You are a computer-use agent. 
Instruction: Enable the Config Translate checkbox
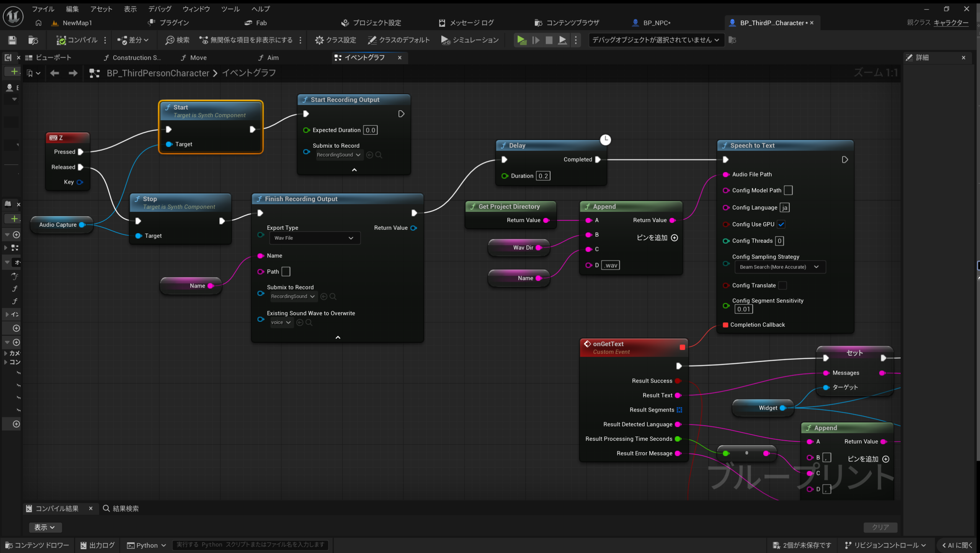click(x=782, y=285)
